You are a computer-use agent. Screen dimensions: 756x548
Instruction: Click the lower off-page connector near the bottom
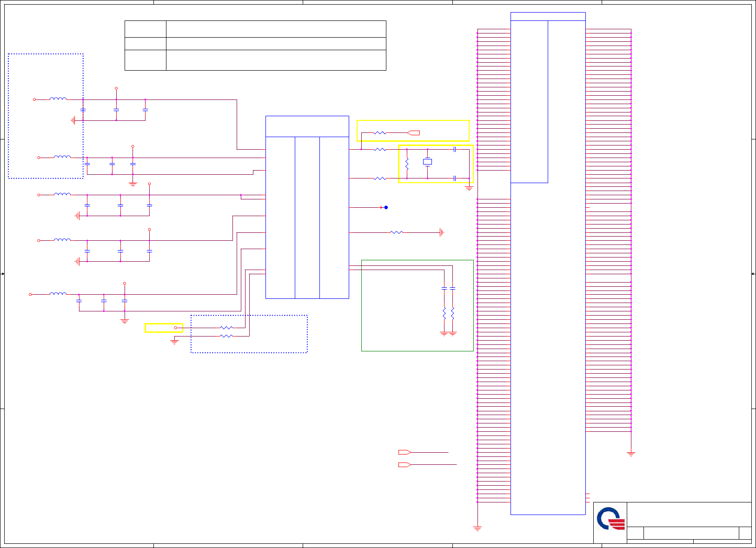pos(405,465)
